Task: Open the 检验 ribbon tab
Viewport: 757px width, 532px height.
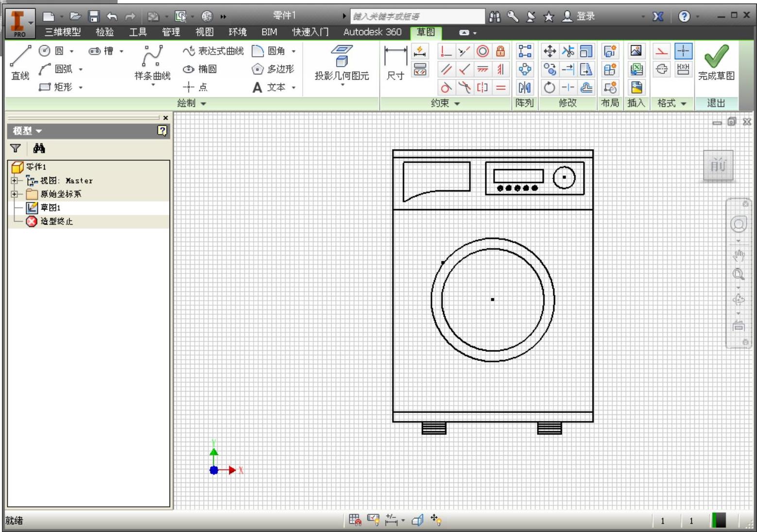Action: (x=105, y=32)
